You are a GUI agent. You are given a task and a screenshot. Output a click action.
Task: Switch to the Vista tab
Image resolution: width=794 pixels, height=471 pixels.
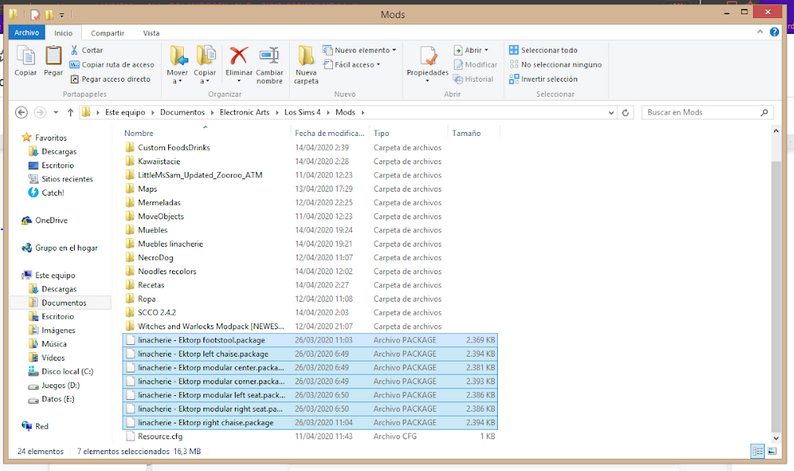[x=151, y=33]
